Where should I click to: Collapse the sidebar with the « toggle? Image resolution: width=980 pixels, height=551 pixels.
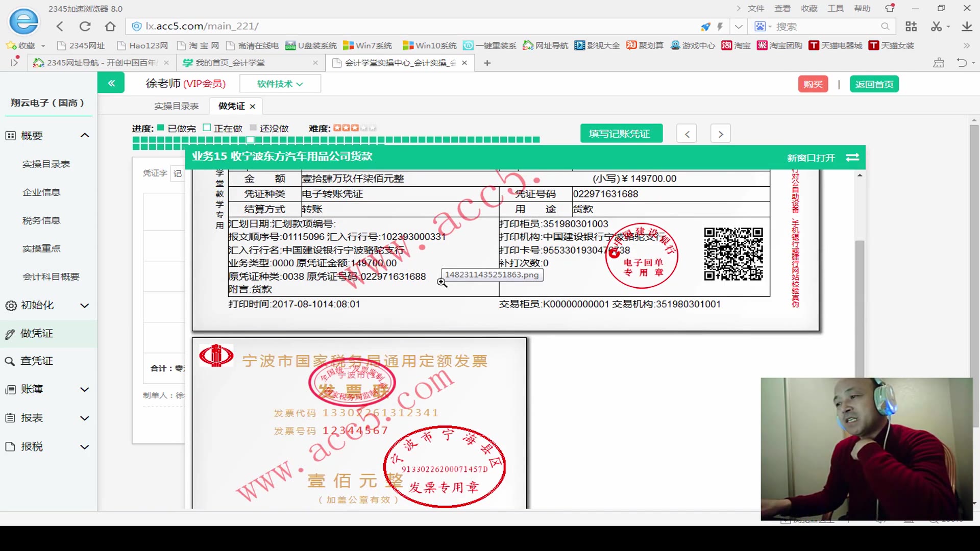pos(111,83)
